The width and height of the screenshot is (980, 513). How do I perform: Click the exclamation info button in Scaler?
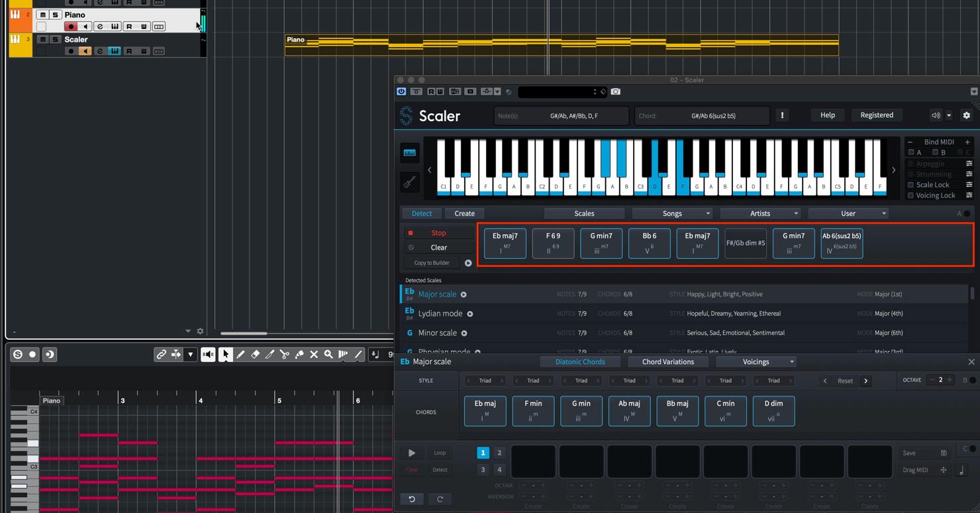click(x=782, y=115)
